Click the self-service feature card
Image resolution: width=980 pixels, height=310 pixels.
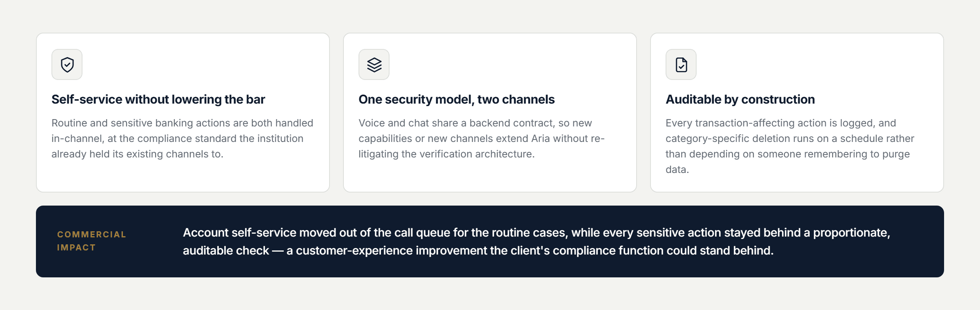pos(183,113)
